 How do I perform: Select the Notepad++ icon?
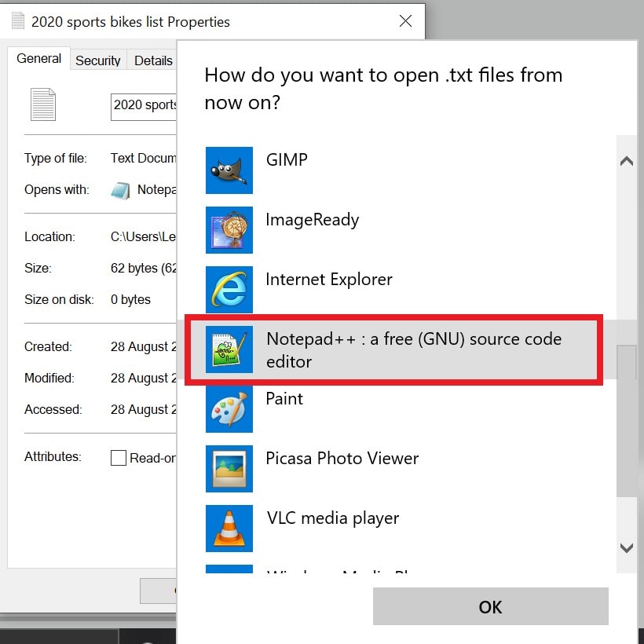pyautogui.click(x=229, y=349)
